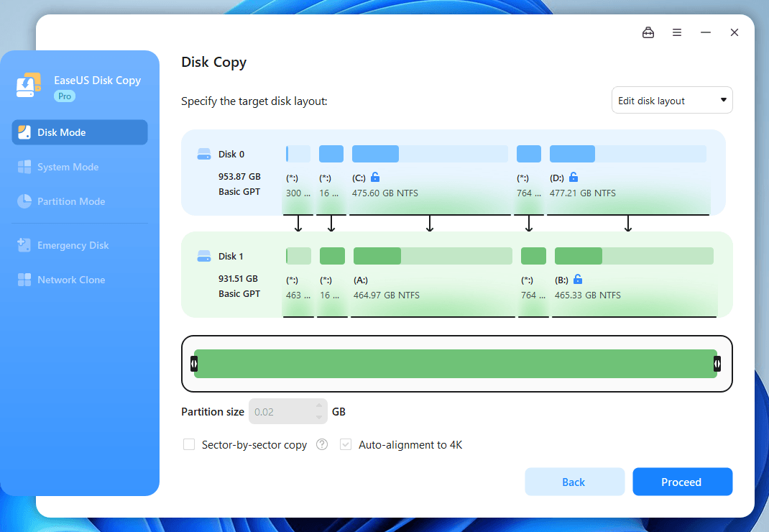Viewport: 769px width, 532px height.
Task: Click the Back button
Action: point(575,482)
